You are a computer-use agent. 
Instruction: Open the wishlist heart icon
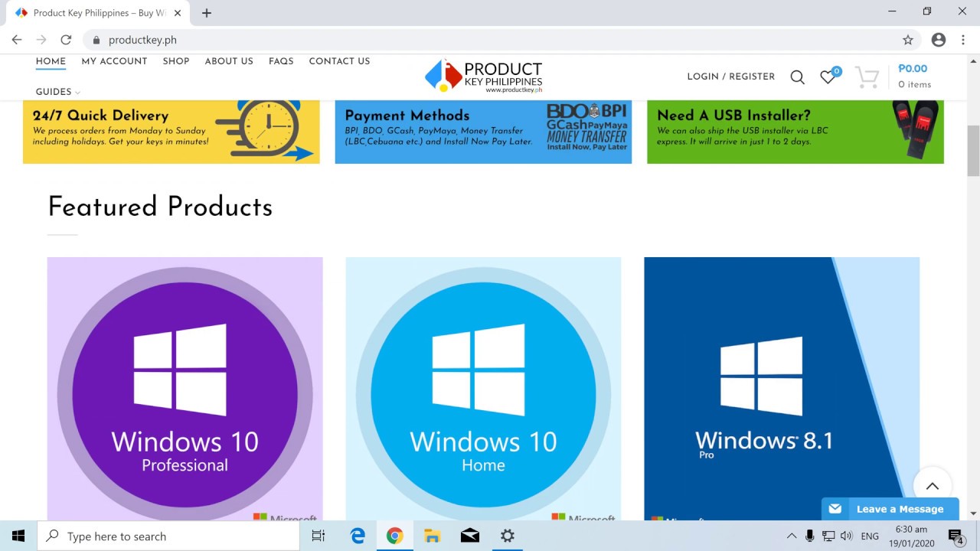click(828, 77)
